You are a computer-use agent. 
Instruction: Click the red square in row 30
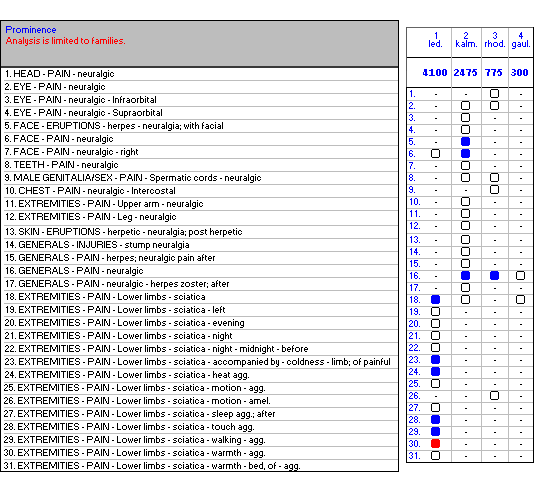click(435, 444)
